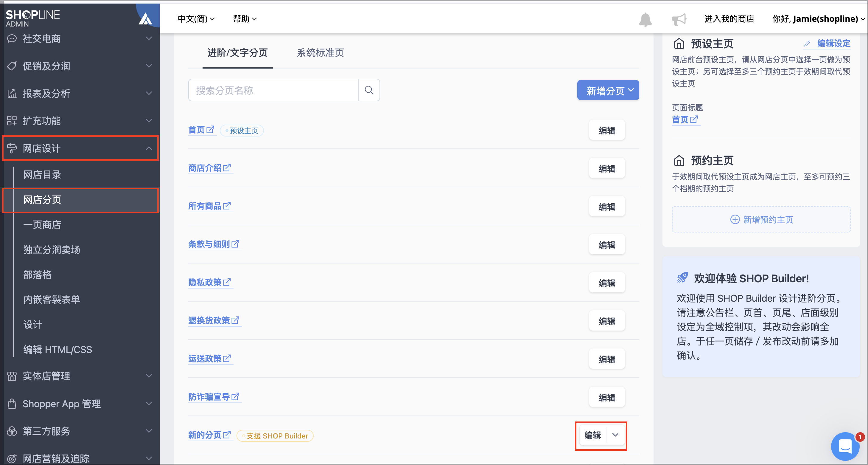Click the store design paint roller icon
This screenshot has width=868, height=465.
(x=12, y=148)
